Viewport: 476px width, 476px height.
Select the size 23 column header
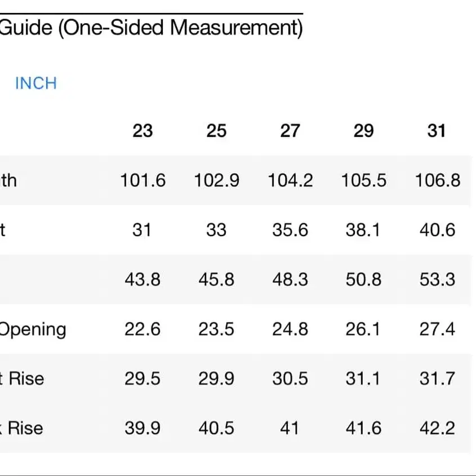click(x=143, y=131)
